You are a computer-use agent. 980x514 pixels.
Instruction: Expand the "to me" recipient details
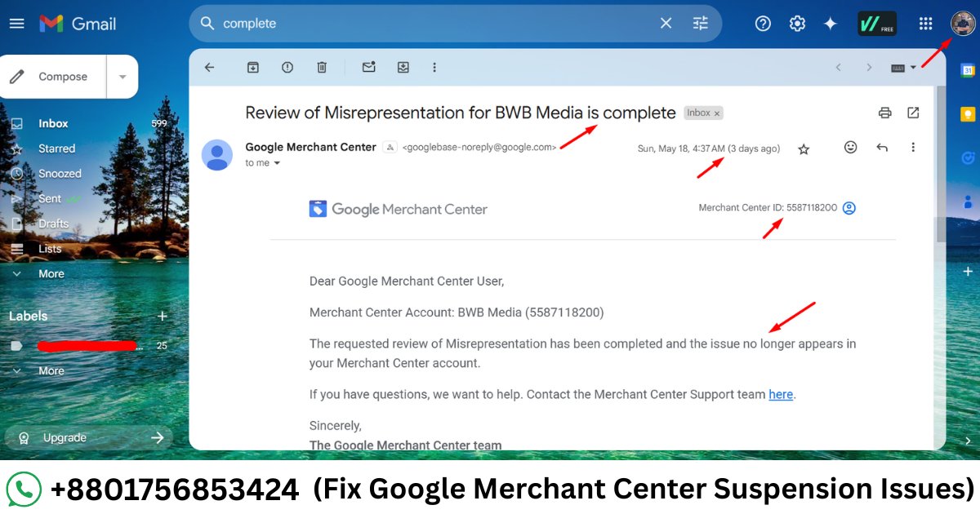click(x=275, y=162)
